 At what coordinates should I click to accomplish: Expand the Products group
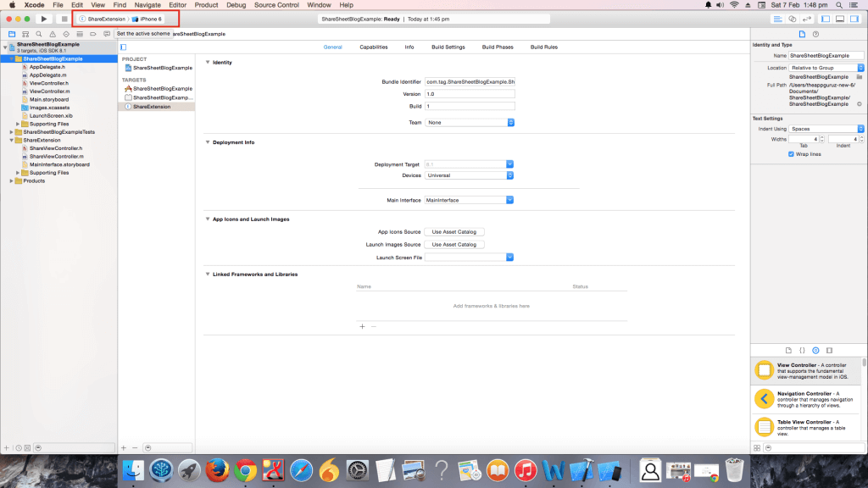tap(12, 181)
